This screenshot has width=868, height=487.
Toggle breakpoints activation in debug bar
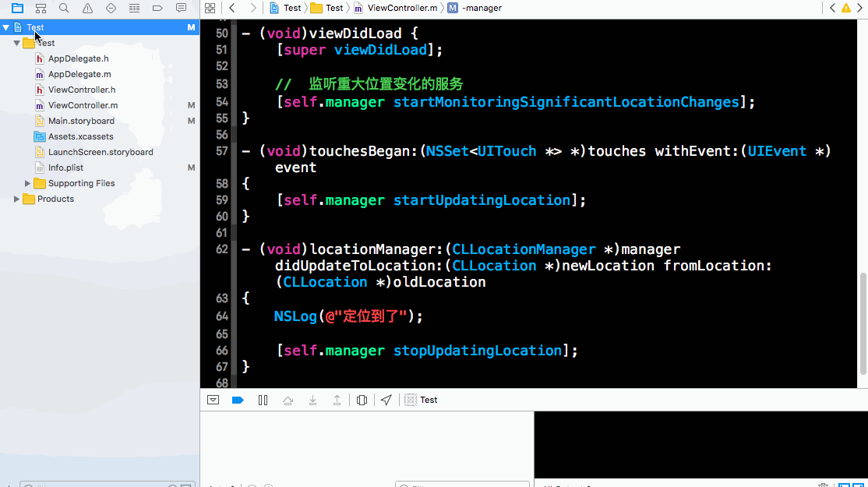pos(238,400)
